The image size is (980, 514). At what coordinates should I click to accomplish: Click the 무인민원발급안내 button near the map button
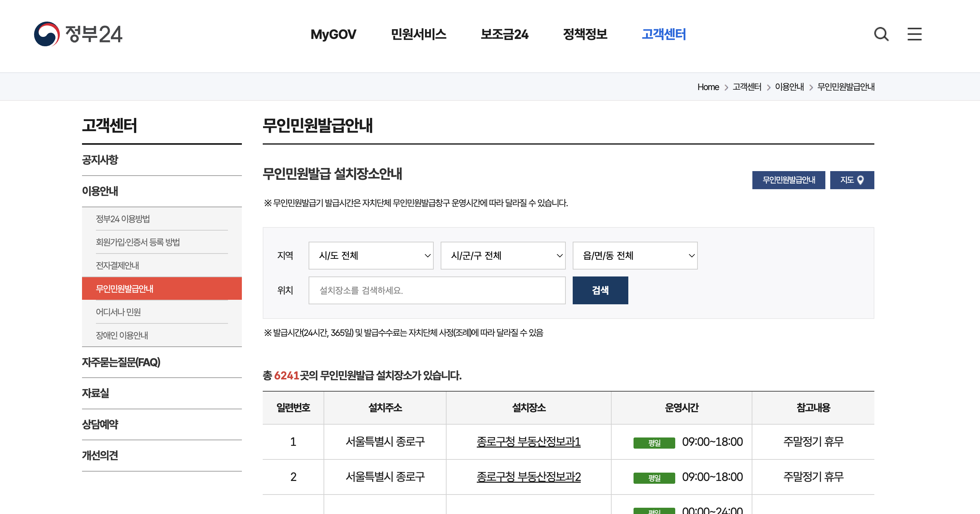[788, 180]
